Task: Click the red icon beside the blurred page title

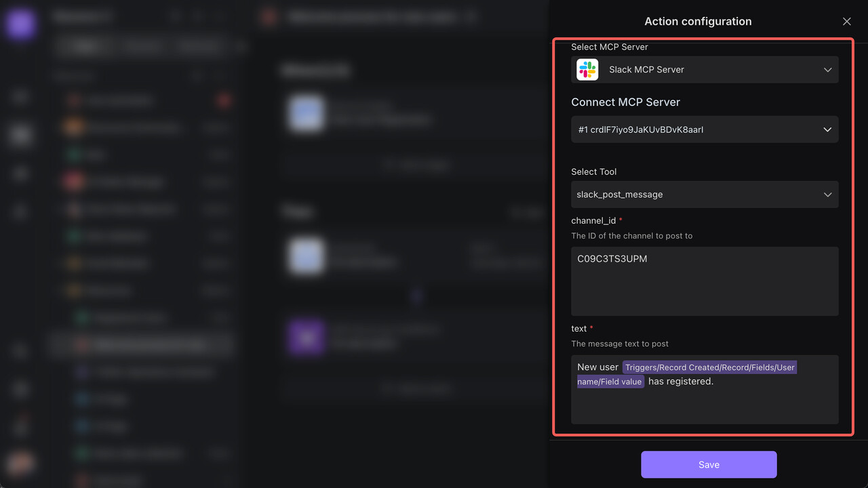Action: (269, 18)
